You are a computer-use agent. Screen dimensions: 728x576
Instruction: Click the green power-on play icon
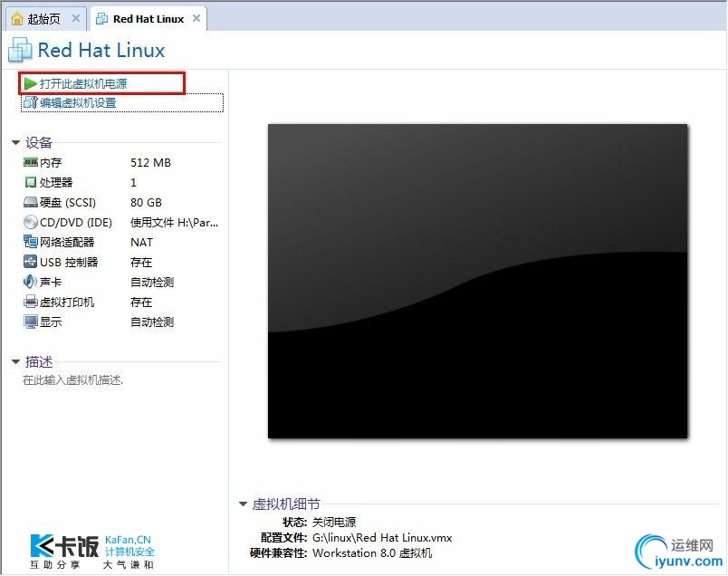tap(30, 83)
